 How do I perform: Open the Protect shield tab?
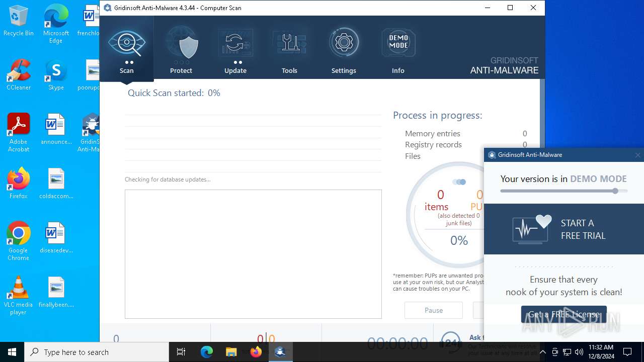[181, 49]
